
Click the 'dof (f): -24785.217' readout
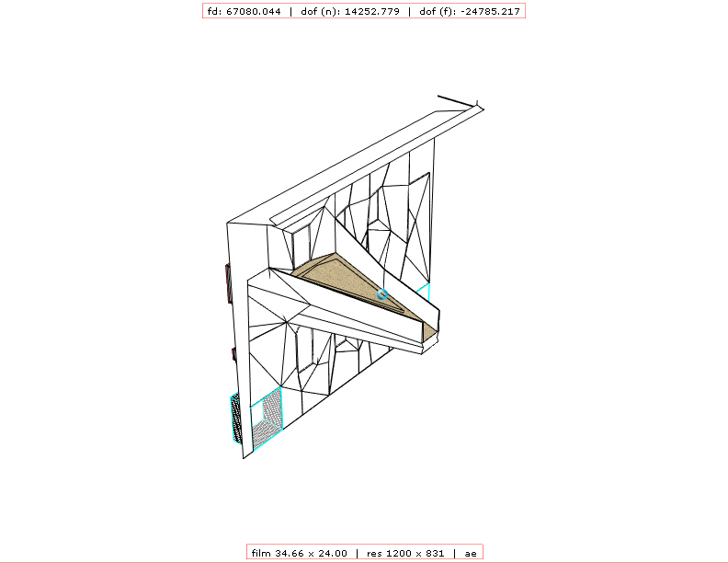(x=470, y=12)
